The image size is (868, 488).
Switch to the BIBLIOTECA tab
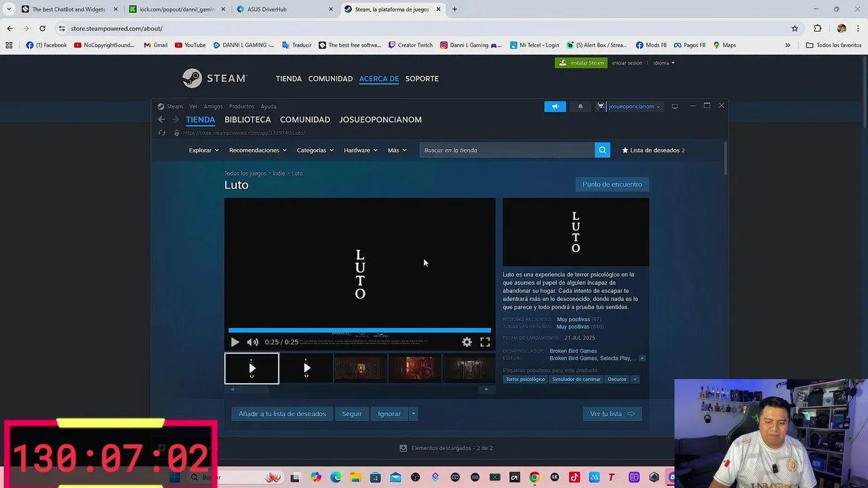pos(248,120)
